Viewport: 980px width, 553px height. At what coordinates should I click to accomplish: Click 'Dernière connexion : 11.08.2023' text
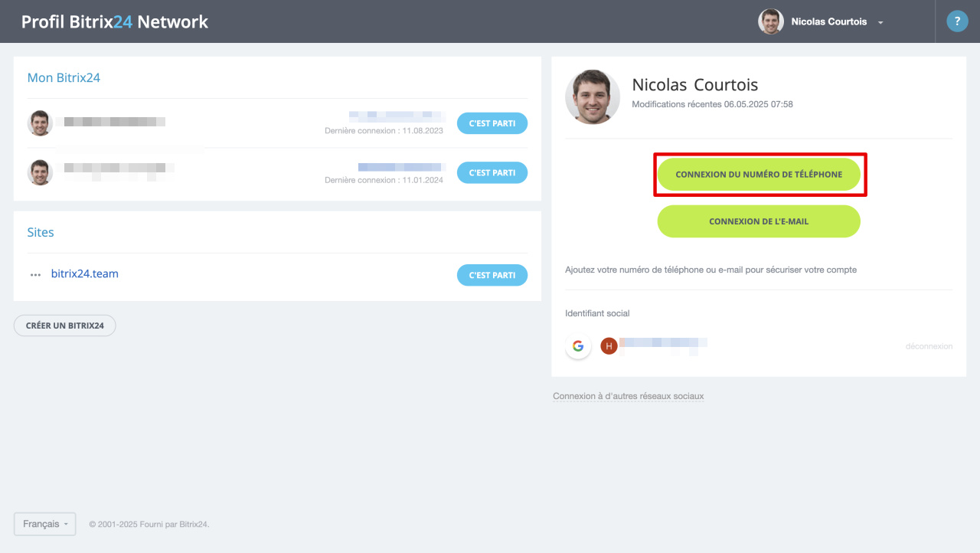pos(384,131)
